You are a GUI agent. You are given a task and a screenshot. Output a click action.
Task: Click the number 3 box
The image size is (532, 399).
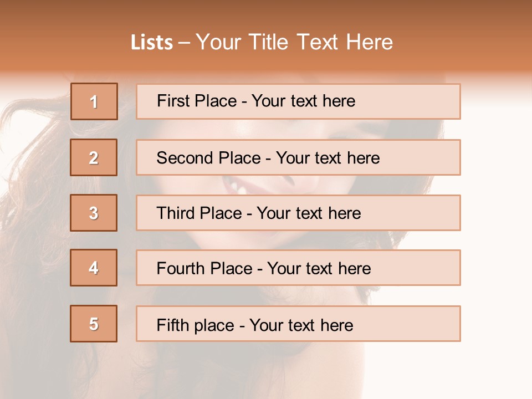94,213
